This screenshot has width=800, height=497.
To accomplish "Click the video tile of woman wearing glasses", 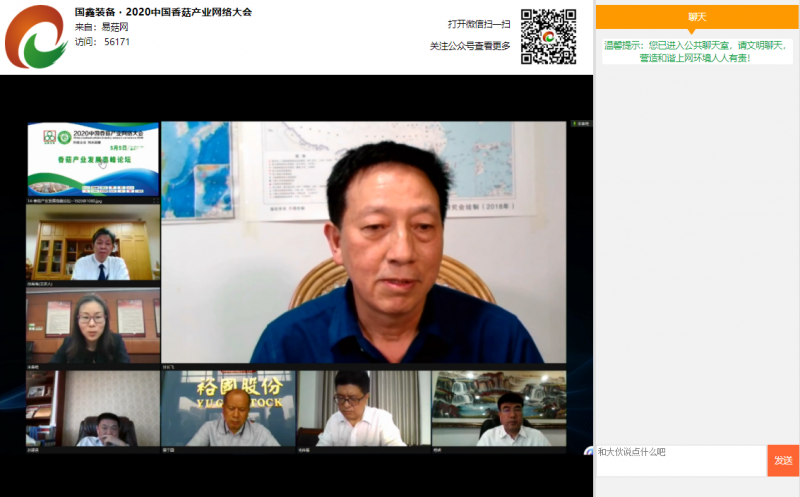I will pyautogui.click(x=93, y=326).
